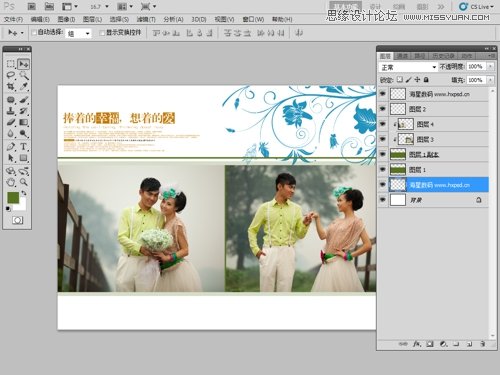Click the green foreground color swatch
Image resolution: width=500 pixels, height=375 pixels.
pos(13,197)
